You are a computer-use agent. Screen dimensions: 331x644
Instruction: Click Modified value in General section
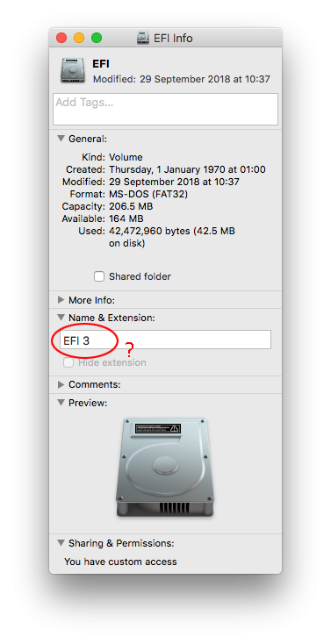click(175, 182)
